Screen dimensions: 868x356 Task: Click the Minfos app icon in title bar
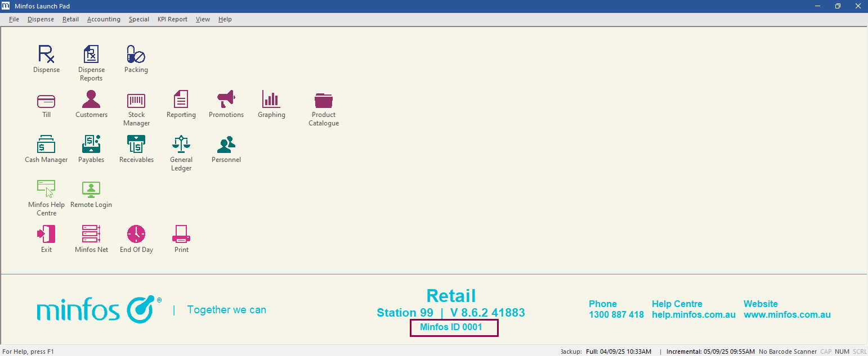point(6,6)
